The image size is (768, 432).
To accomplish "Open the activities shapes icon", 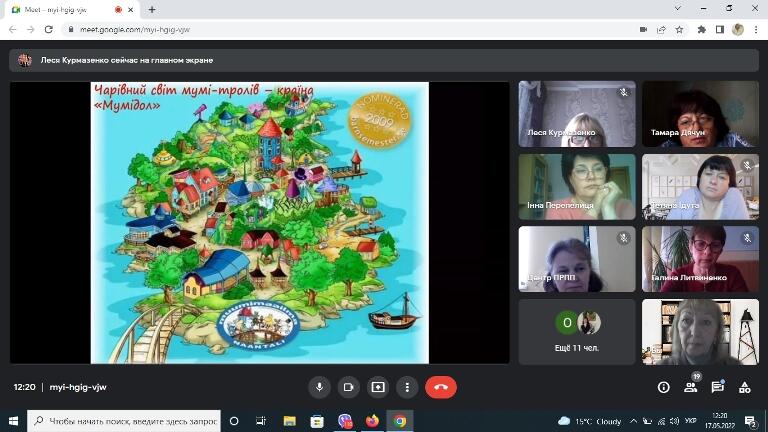I will (744, 387).
